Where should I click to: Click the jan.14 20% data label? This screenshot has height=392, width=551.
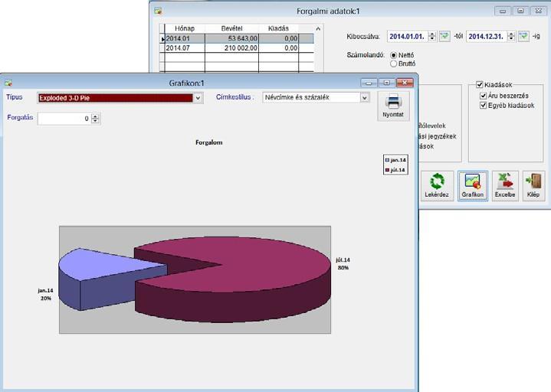pos(46,295)
